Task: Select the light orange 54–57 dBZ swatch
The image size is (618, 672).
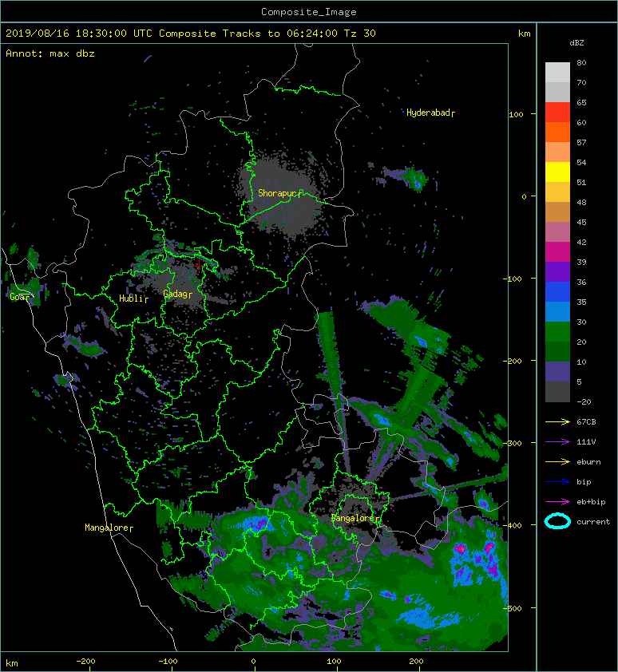Action: point(557,152)
